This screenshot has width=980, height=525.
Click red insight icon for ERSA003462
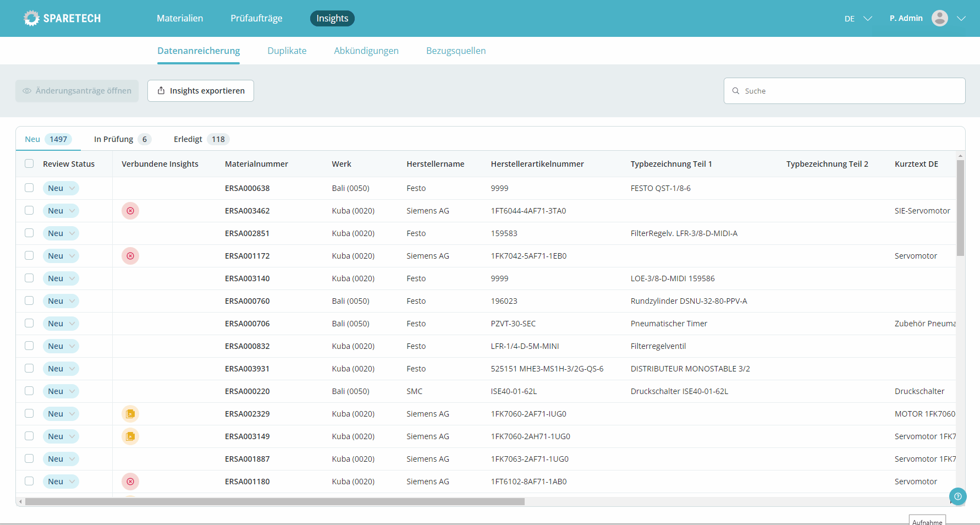click(x=130, y=211)
